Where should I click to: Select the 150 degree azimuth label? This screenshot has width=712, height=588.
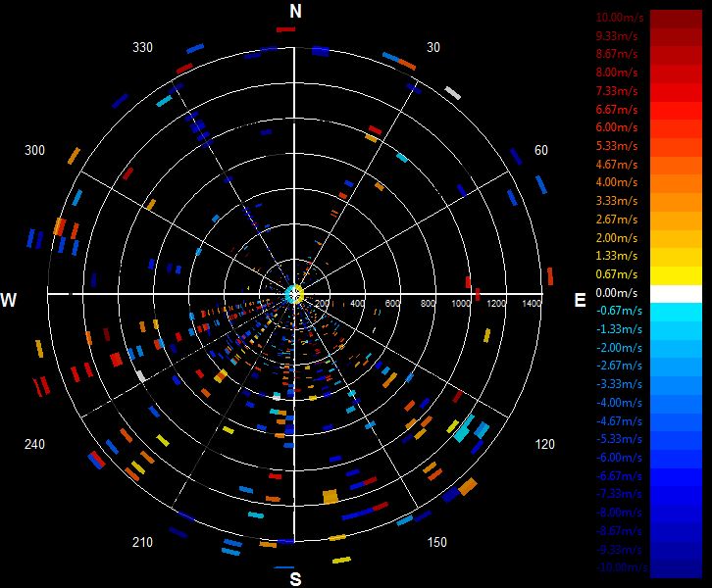coord(436,542)
